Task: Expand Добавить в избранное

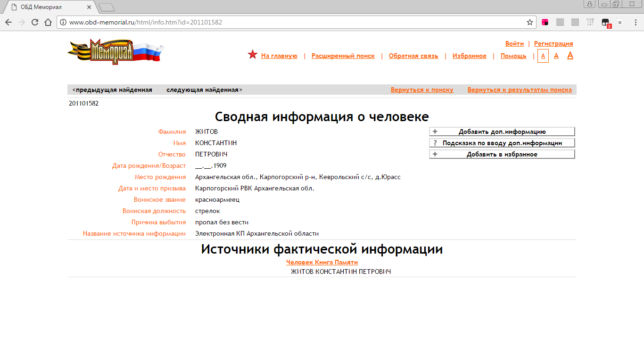Action: coord(502,154)
